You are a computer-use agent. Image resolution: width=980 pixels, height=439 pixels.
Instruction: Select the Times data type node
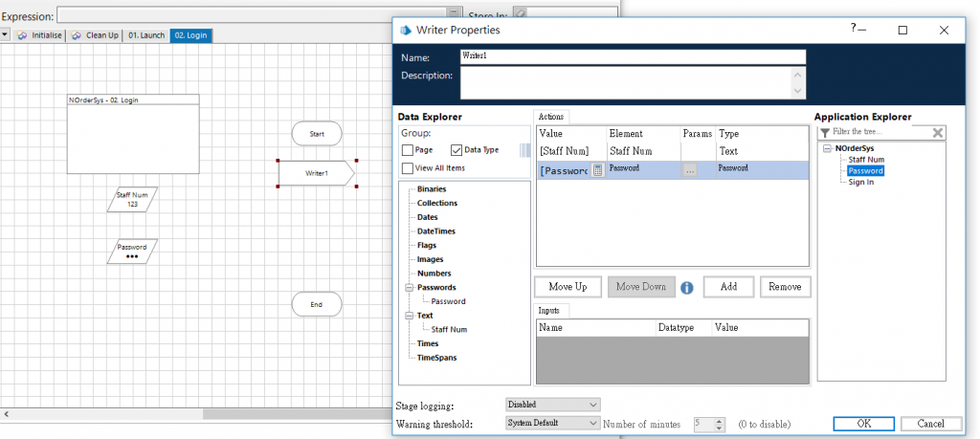(428, 344)
